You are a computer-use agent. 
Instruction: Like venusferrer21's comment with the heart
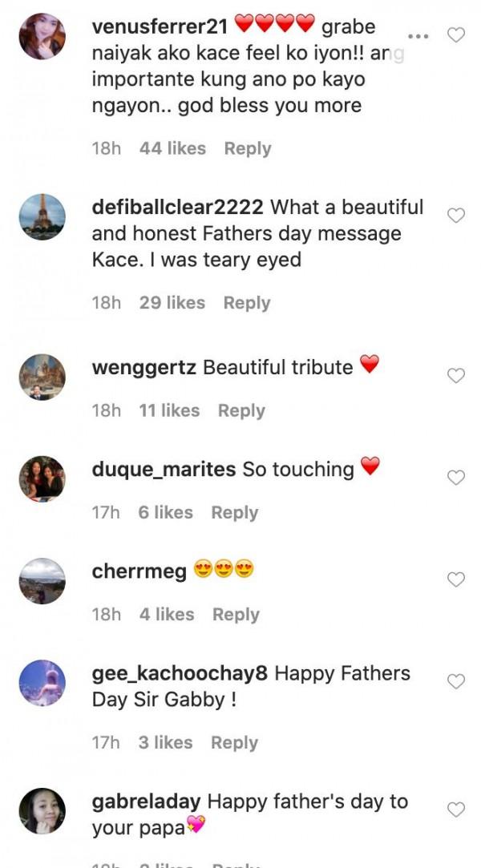tap(456, 35)
